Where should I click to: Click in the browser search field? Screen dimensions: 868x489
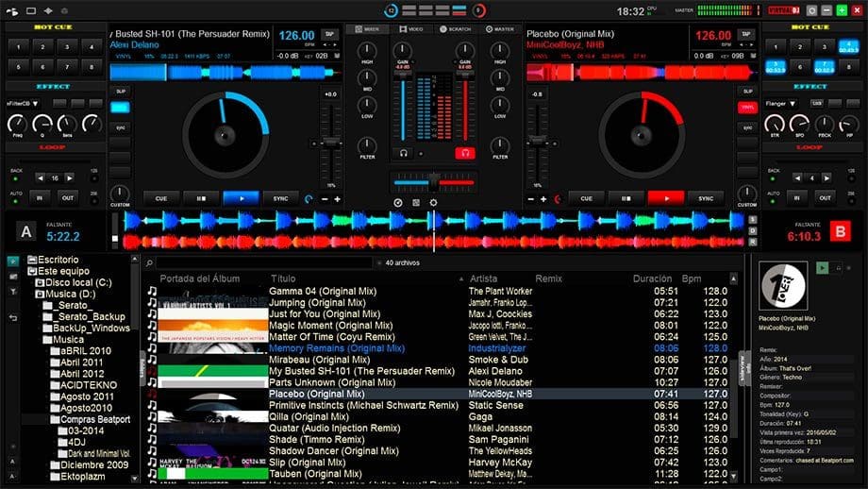tap(264, 263)
